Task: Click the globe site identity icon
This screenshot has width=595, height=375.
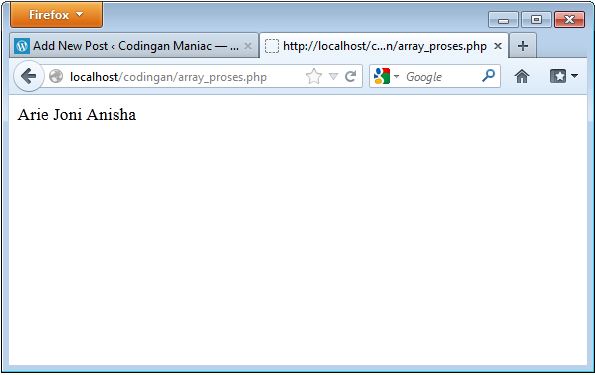Action: pos(56,76)
